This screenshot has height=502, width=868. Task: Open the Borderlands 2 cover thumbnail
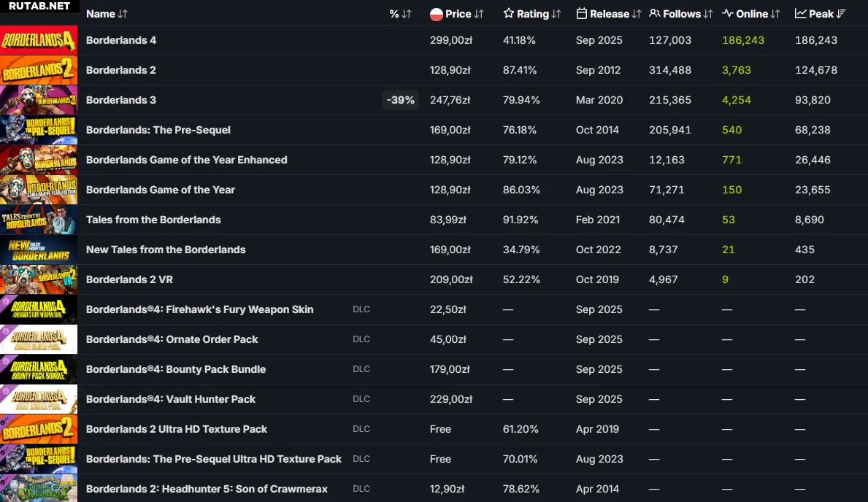pos(39,70)
